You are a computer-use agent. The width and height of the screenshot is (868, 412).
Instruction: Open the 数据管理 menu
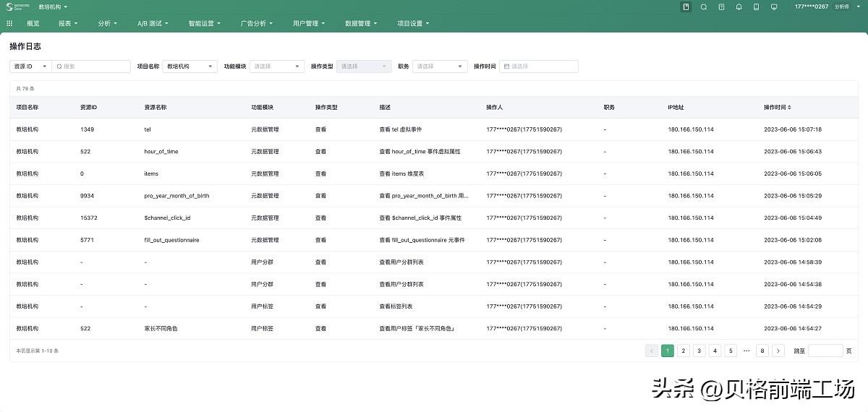click(361, 23)
